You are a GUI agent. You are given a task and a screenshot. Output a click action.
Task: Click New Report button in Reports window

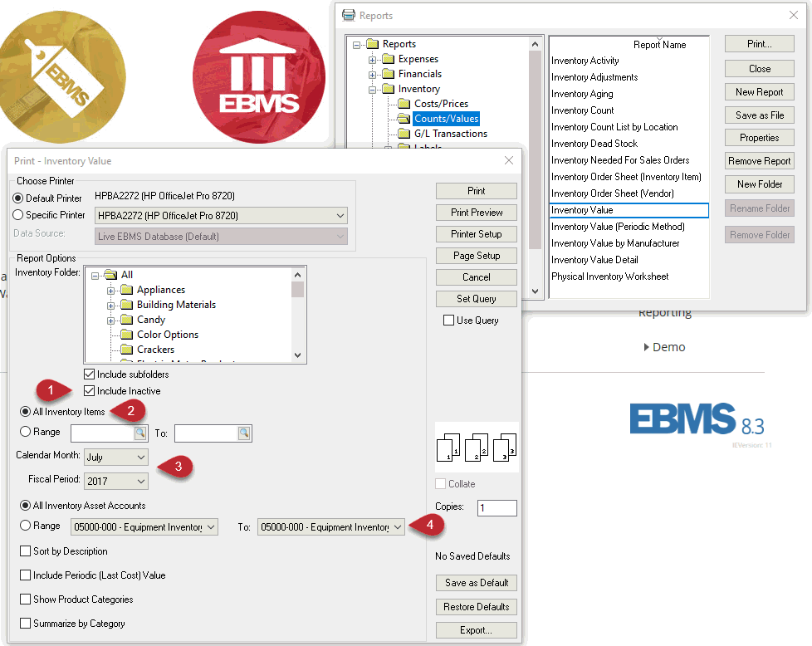[759, 92]
